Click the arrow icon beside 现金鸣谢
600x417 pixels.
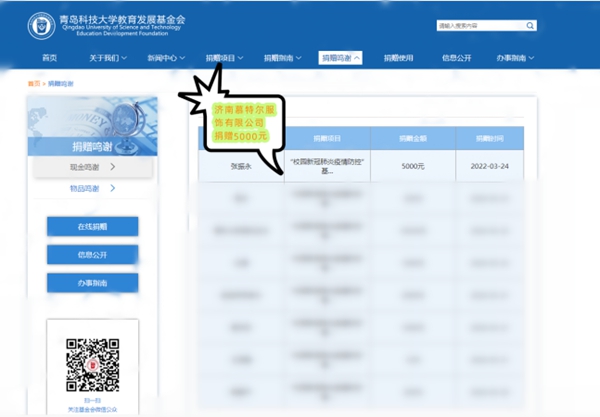[113, 167]
